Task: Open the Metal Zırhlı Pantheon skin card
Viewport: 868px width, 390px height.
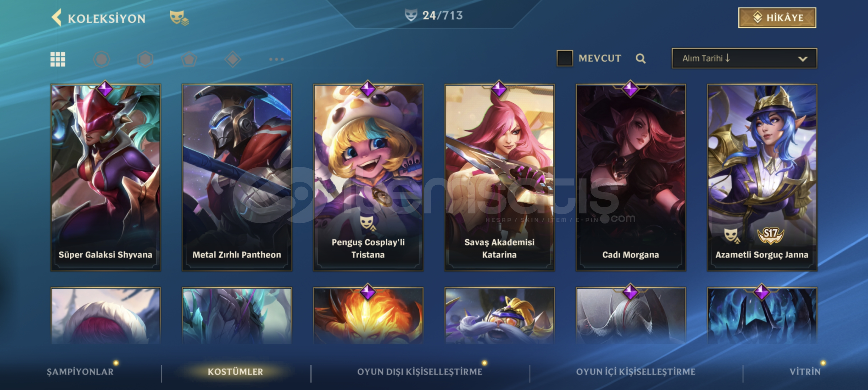Action: coord(237,177)
